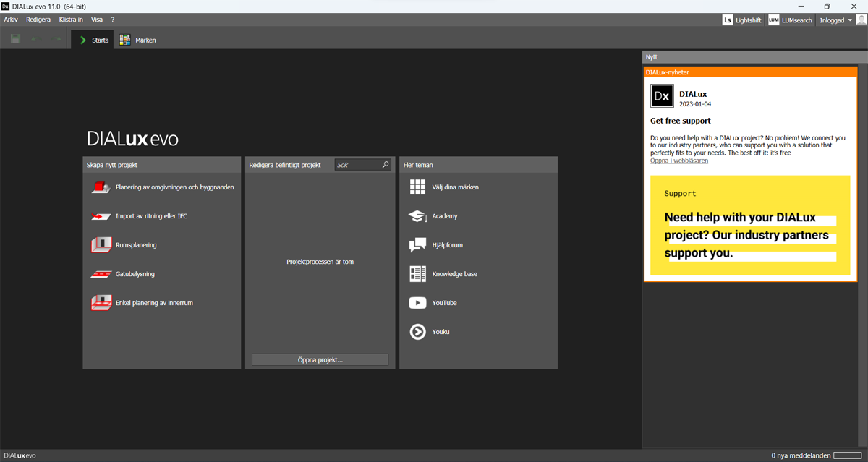The height and width of the screenshot is (462, 868).
Task: Click the 'Skapa nytt projekt' heading
Action: tap(112, 165)
